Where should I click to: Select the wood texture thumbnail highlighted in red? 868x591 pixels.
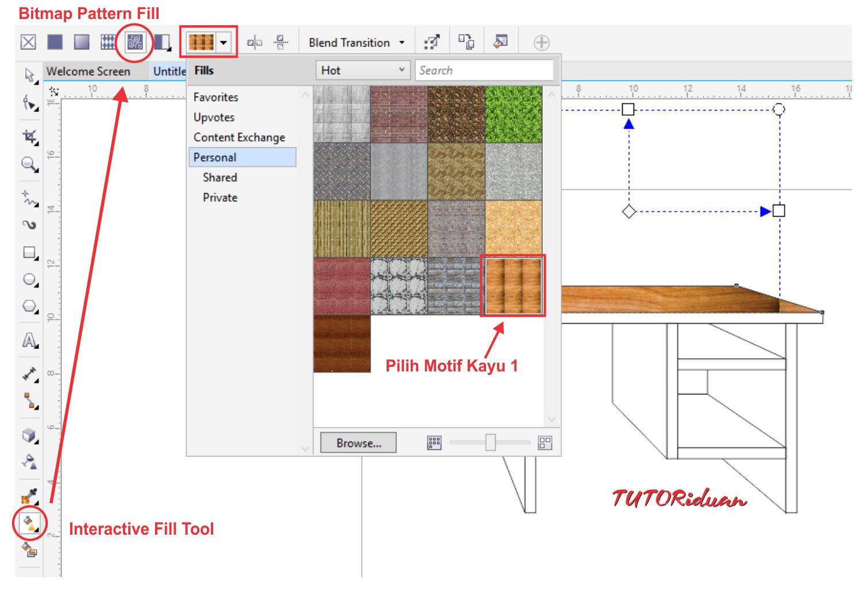tap(512, 286)
